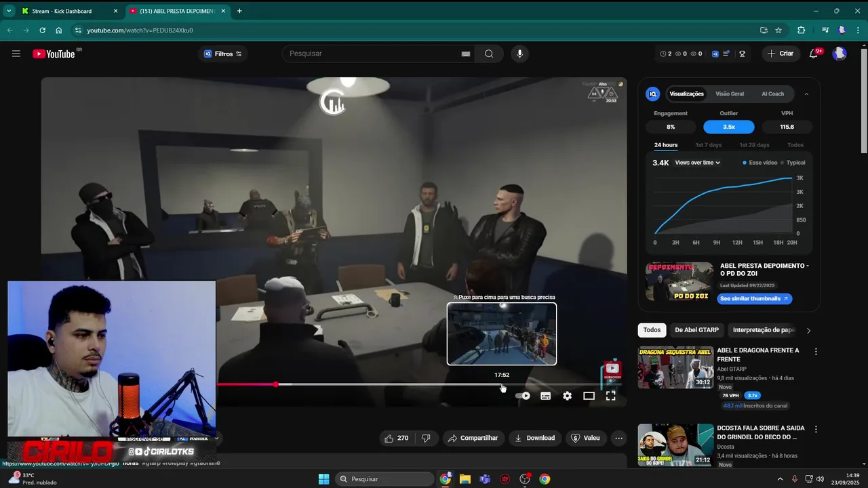Click the Compartilhar share button
This screenshot has width=868, height=488.
tap(473, 438)
